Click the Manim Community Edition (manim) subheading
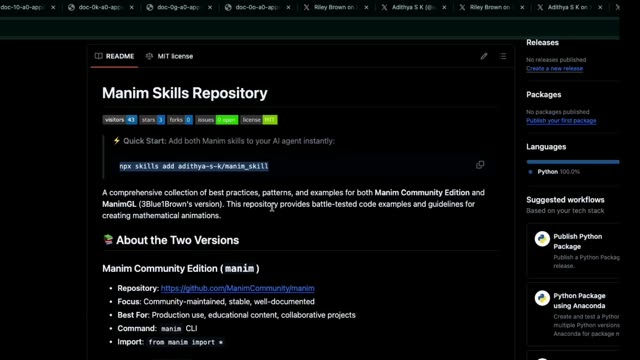This screenshot has height=360, width=640. pyautogui.click(x=181, y=269)
